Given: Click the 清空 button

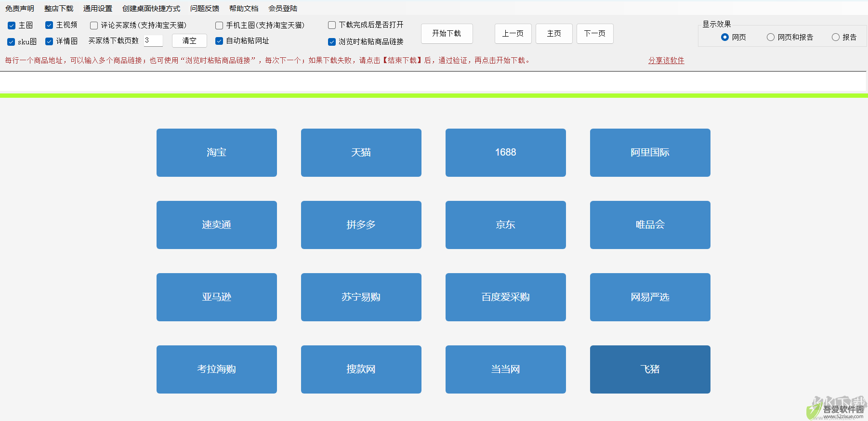Looking at the screenshot, I should pyautogui.click(x=189, y=41).
